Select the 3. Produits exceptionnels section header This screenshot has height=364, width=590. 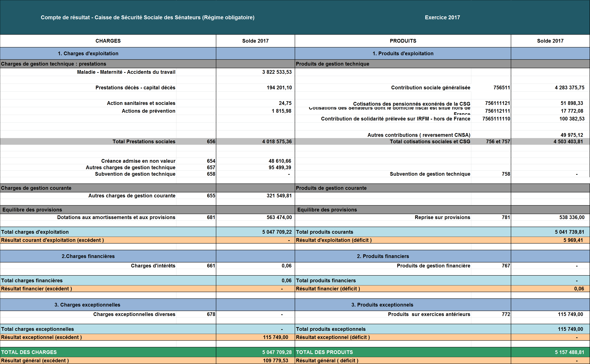coord(382,305)
